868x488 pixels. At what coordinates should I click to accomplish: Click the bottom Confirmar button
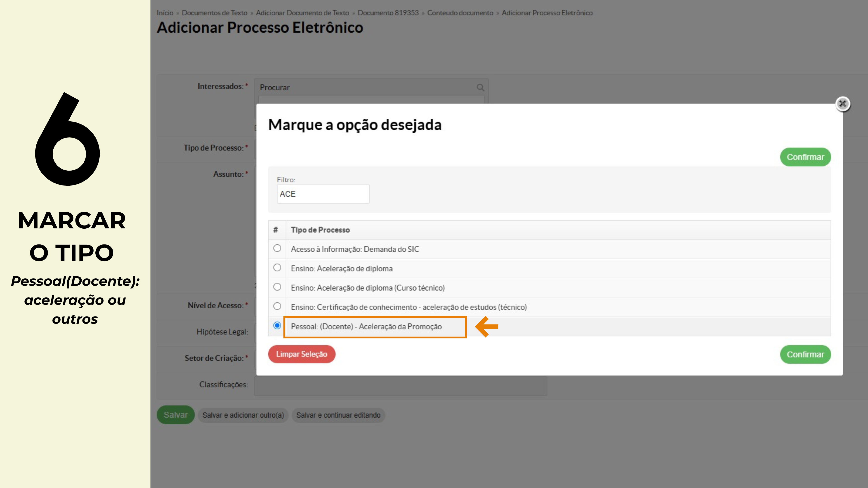point(805,355)
